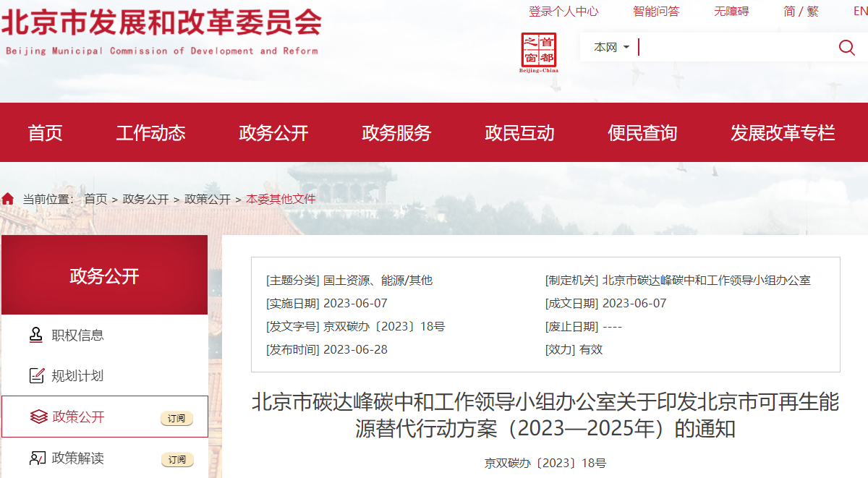Screen dimensions: 868x478
Task: Open the 政务公开 navigation menu
Action: point(273,133)
